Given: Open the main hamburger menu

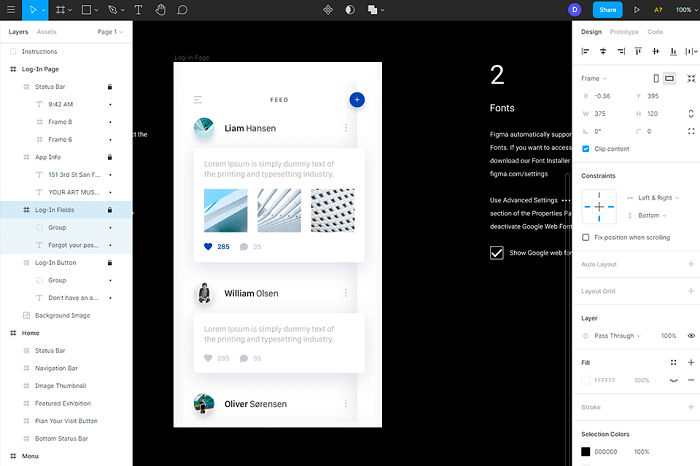Looking at the screenshot, I should coord(11,10).
